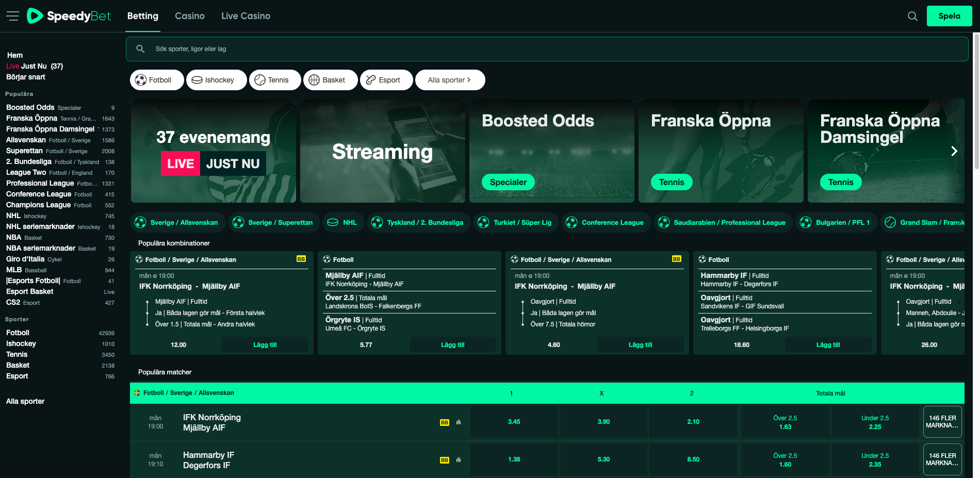The width and height of the screenshot is (980, 478).
Task: Open Live Just Nu (37) sidebar link
Action: pyautogui.click(x=35, y=66)
